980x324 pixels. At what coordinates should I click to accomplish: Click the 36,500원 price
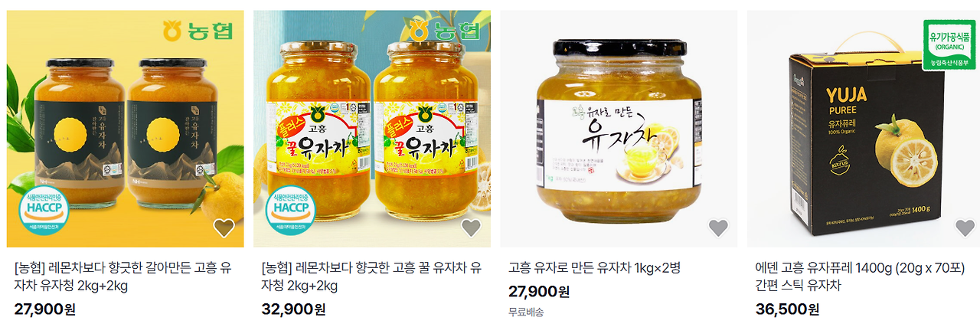(787, 309)
